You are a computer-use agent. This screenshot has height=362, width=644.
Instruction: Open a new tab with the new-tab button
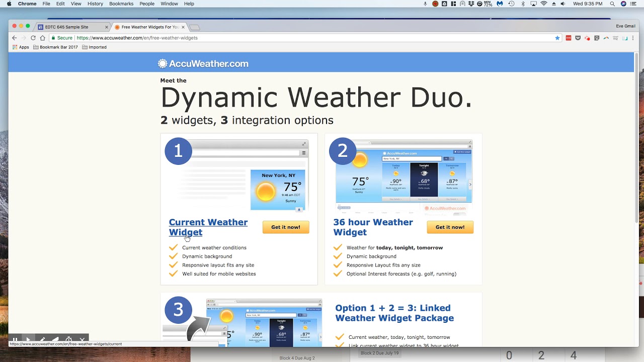tap(195, 27)
